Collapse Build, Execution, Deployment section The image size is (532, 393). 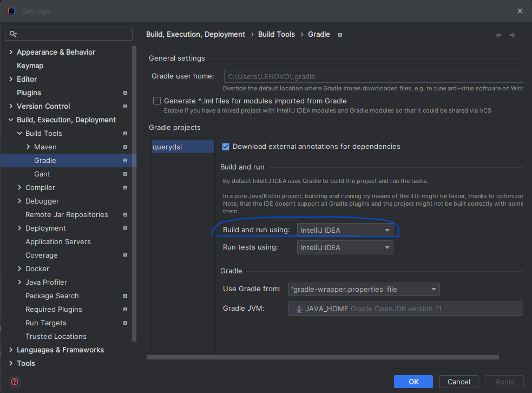11,120
